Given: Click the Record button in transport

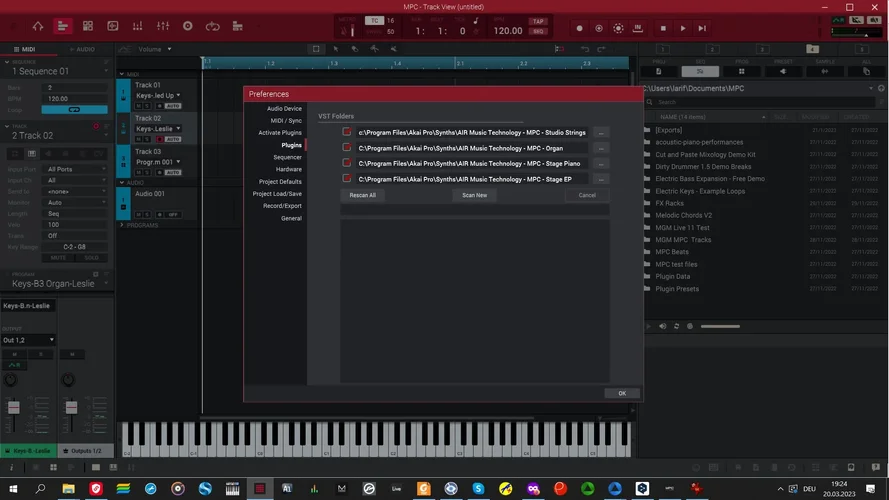Looking at the screenshot, I should tap(579, 28).
